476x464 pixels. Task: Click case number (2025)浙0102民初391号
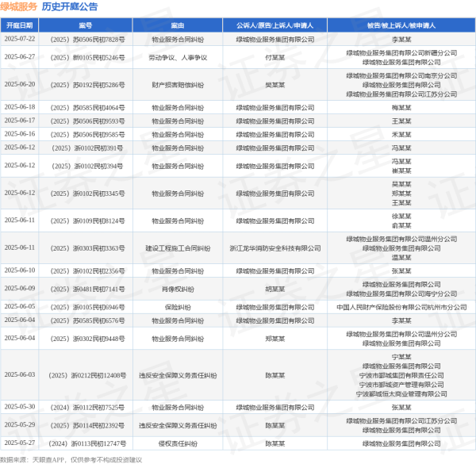coord(87,148)
